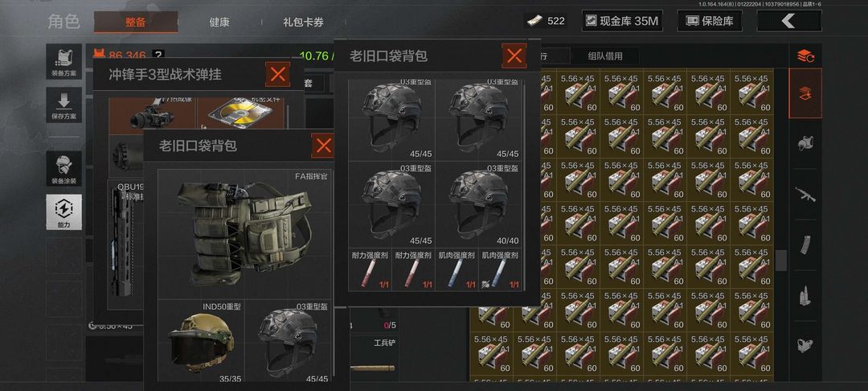This screenshot has height=391, width=868.
Task: Select the 能力 ability icon
Action: click(x=63, y=212)
